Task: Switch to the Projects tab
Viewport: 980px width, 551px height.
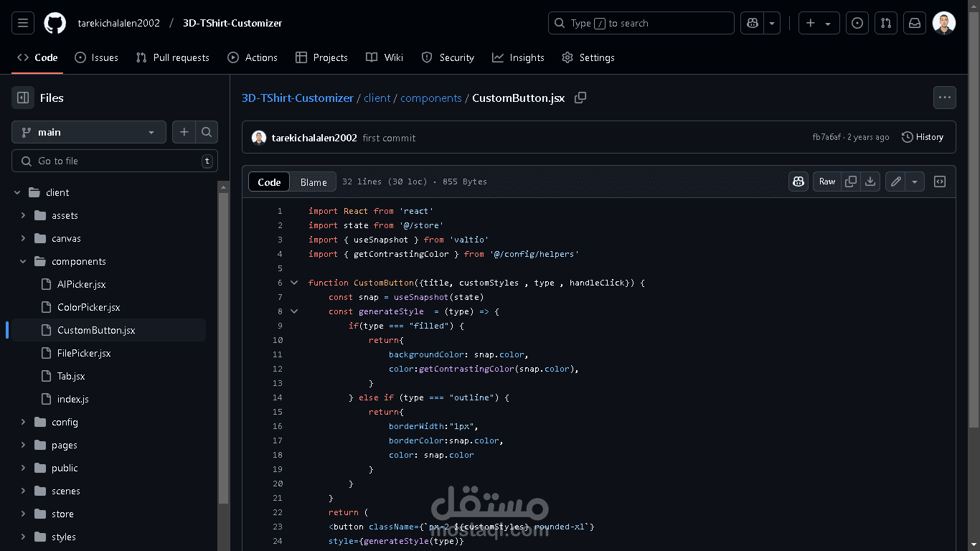Action: (x=321, y=57)
